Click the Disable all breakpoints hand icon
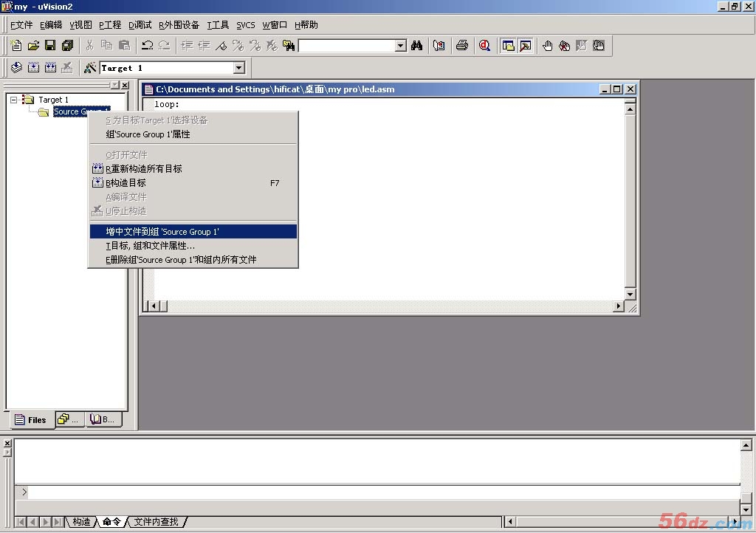Screen dimensions: 756x533 point(599,45)
